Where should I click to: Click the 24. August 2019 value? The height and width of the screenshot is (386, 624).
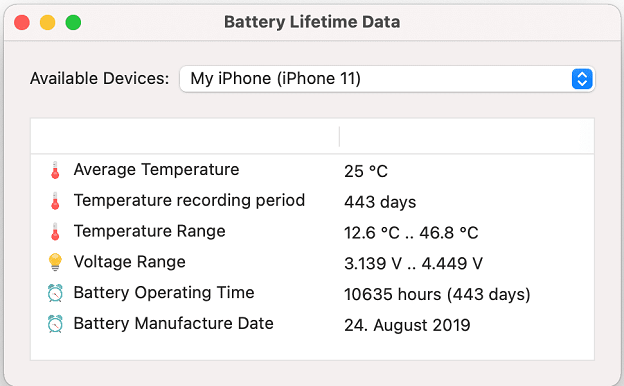(x=407, y=325)
